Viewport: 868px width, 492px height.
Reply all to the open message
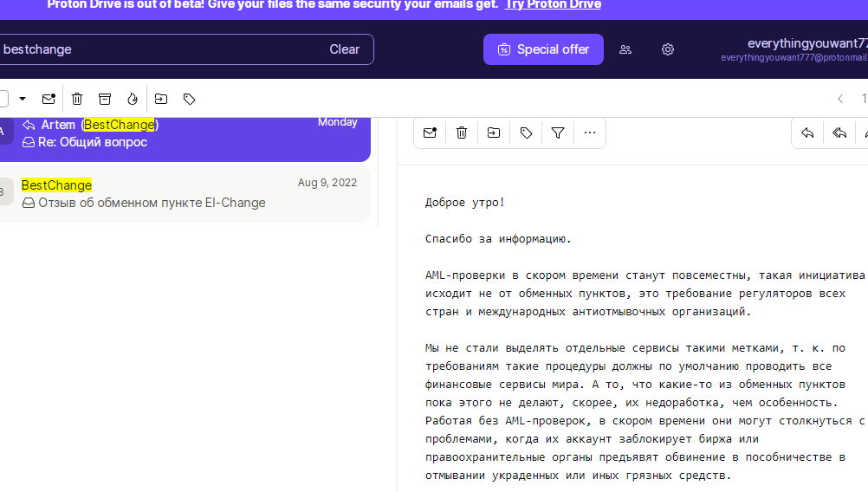click(839, 133)
